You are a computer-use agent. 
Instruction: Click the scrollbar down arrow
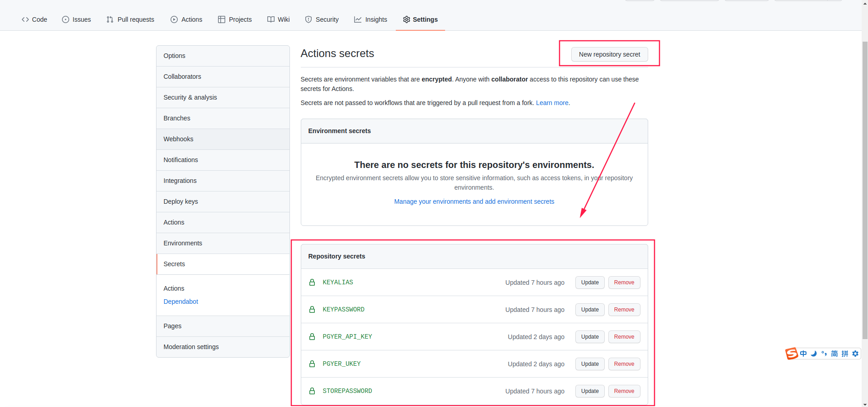865,404
